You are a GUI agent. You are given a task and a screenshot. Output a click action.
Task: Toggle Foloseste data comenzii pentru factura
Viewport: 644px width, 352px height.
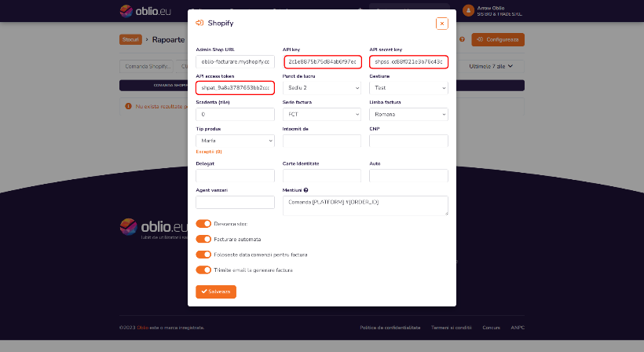pyautogui.click(x=203, y=255)
